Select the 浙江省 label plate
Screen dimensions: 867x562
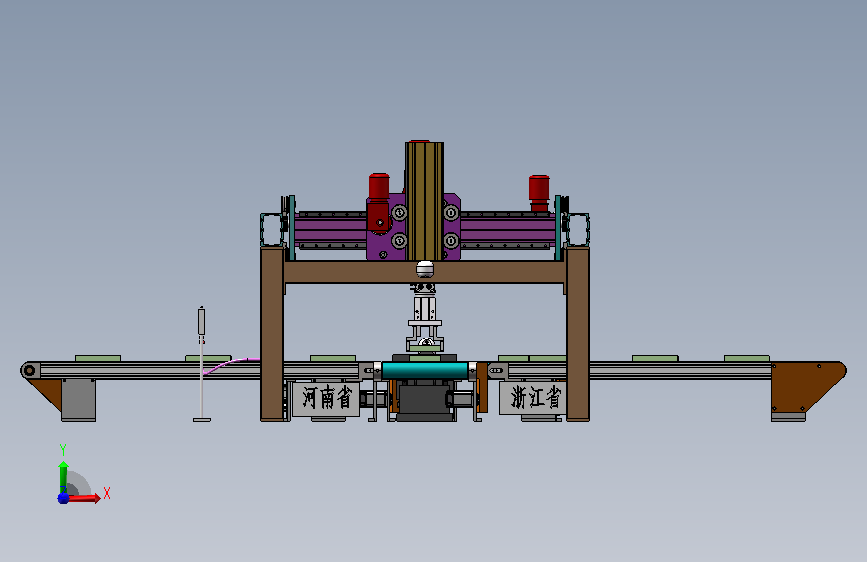[533, 398]
